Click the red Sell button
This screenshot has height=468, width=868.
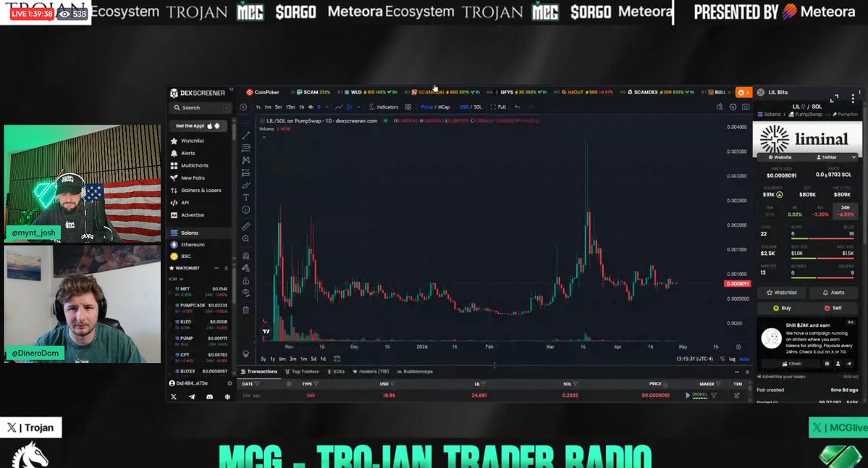(833, 308)
